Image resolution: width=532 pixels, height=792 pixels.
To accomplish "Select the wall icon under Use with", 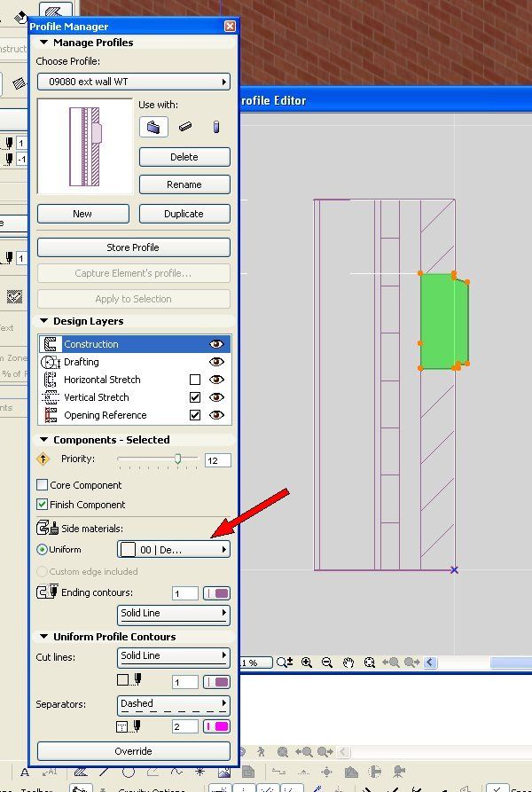I will coord(153,127).
